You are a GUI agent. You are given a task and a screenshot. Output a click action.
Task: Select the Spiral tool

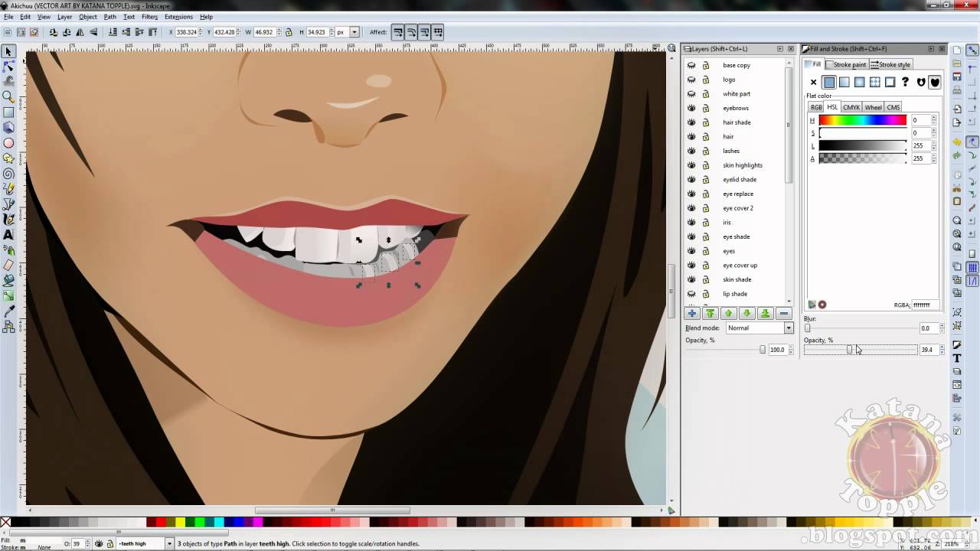pos(8,174)
